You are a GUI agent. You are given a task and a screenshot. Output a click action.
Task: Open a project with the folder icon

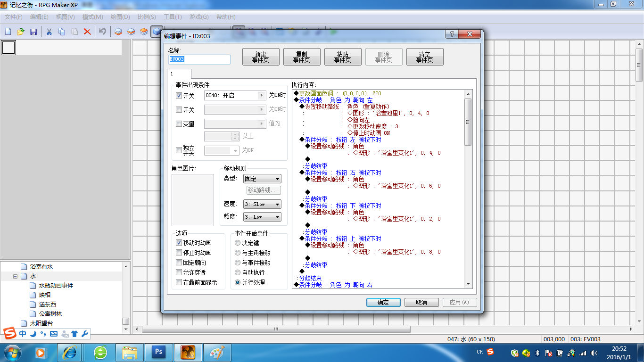point(21,32)
